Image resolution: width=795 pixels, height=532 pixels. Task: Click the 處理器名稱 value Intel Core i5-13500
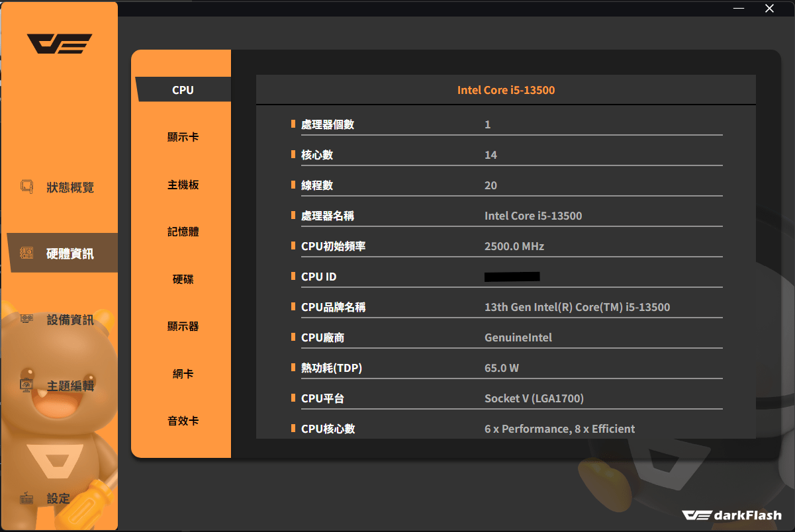point(533,216)
